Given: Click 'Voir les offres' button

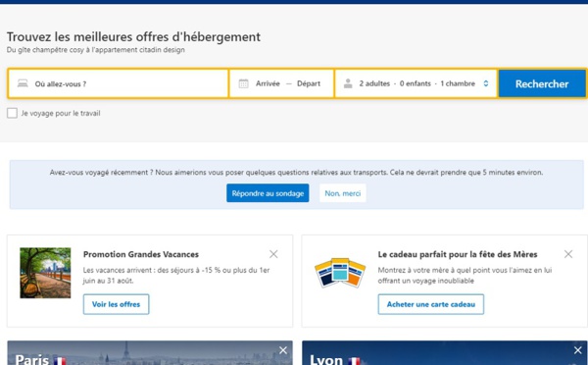Looking at the screenshot, I should coord(116,304).
